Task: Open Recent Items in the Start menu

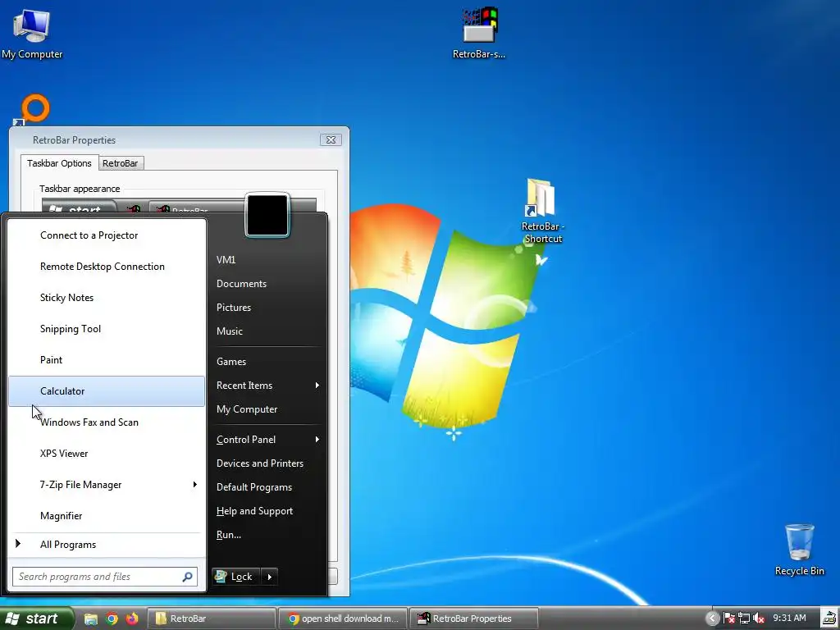Action: tap(268, 386)
